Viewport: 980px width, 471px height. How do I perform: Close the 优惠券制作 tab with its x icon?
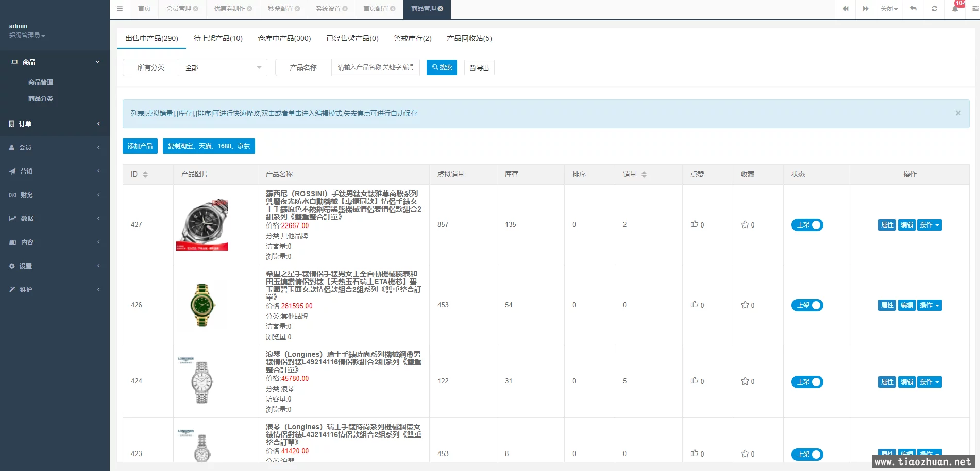250,9
